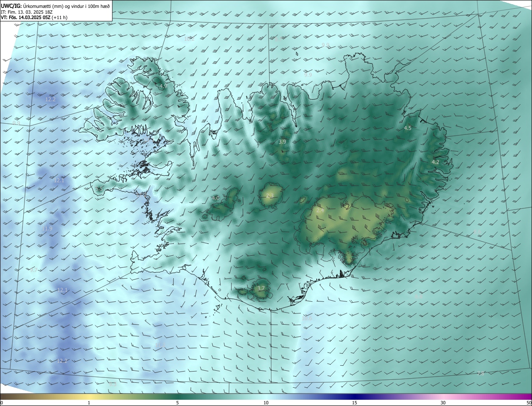The height and width of the screenshot is (406, 532).
Task: Click the 5 tick label on the colour scale
Action: pyautogui.click(x=177, y=403)
